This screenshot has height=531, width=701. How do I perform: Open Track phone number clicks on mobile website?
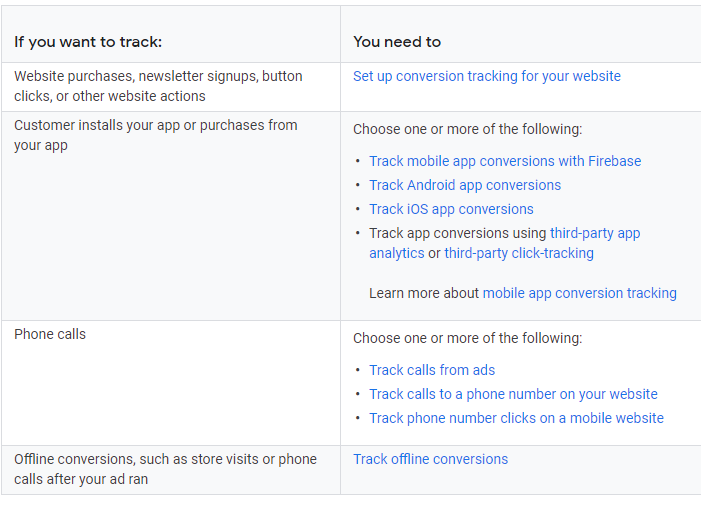point(516,418)
